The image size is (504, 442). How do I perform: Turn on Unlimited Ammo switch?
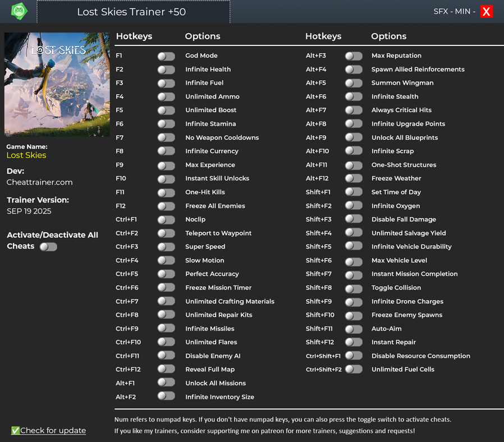click(166, 97)
